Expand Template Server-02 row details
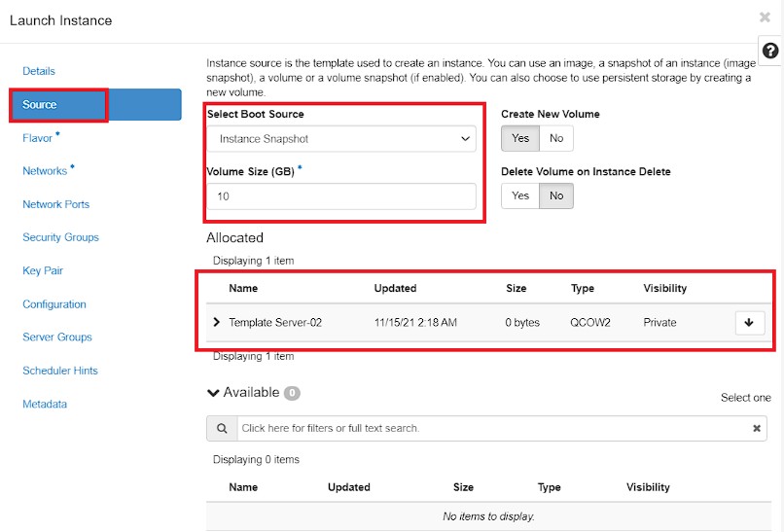The height and width of the screenshot is (532, 784). 217,322
